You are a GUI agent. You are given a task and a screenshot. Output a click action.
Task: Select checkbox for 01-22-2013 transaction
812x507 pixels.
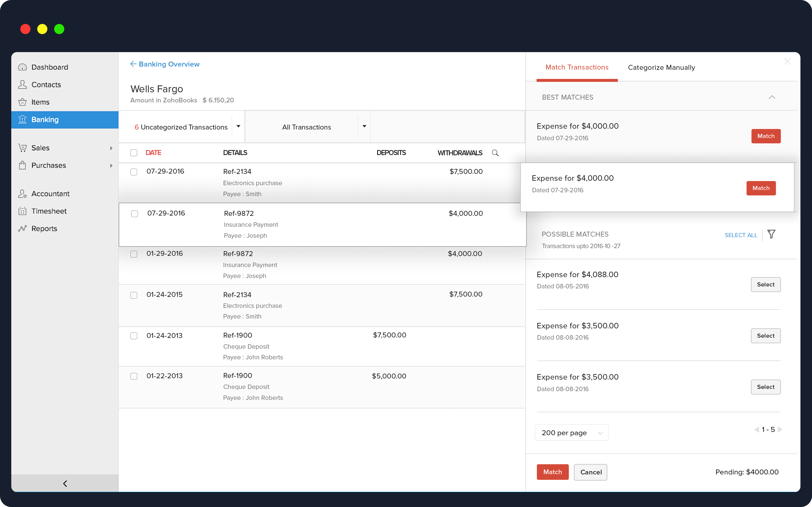click(134, 376)
